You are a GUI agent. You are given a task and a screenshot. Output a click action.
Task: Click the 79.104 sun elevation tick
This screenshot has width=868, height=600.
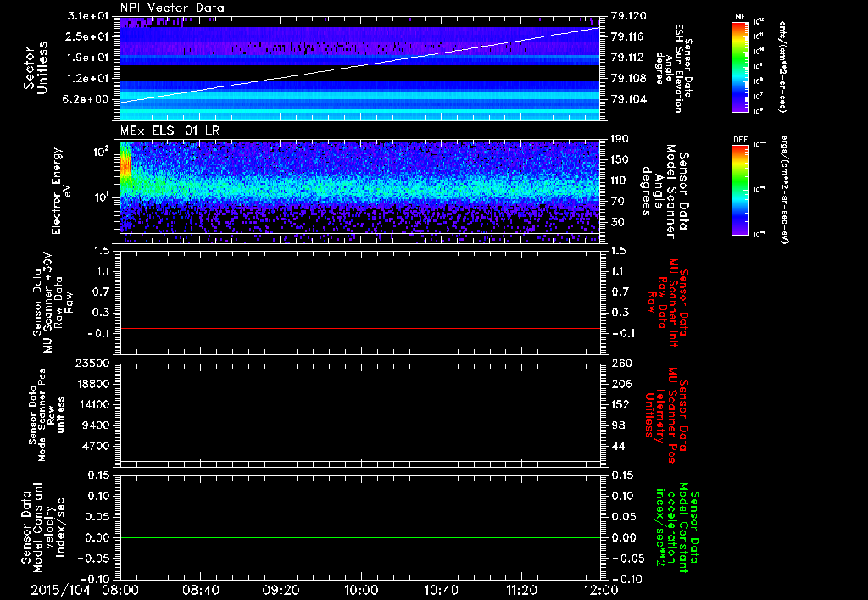pos(628,100)
